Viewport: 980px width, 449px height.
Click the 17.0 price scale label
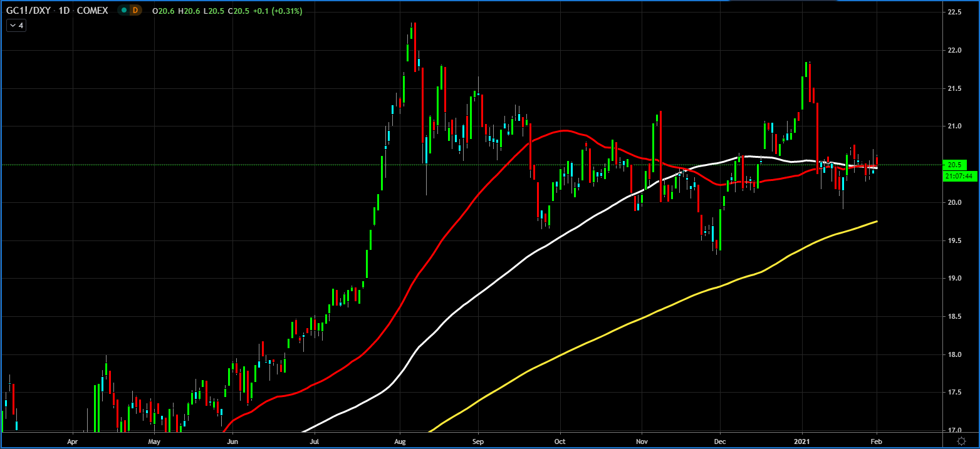[x=954, y=430]
